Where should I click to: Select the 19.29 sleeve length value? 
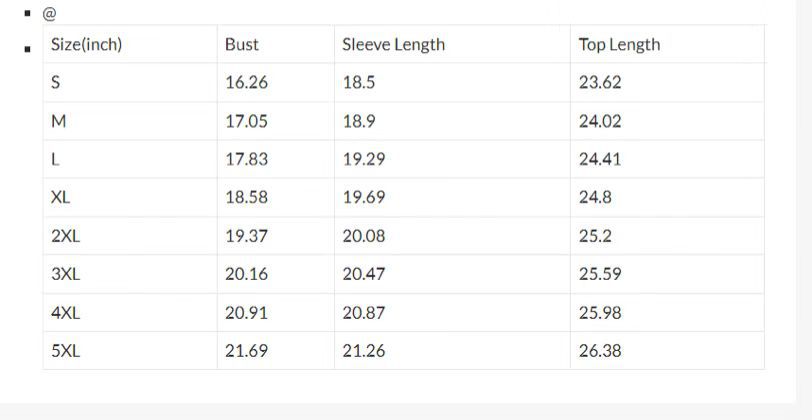tap(363, 159)
